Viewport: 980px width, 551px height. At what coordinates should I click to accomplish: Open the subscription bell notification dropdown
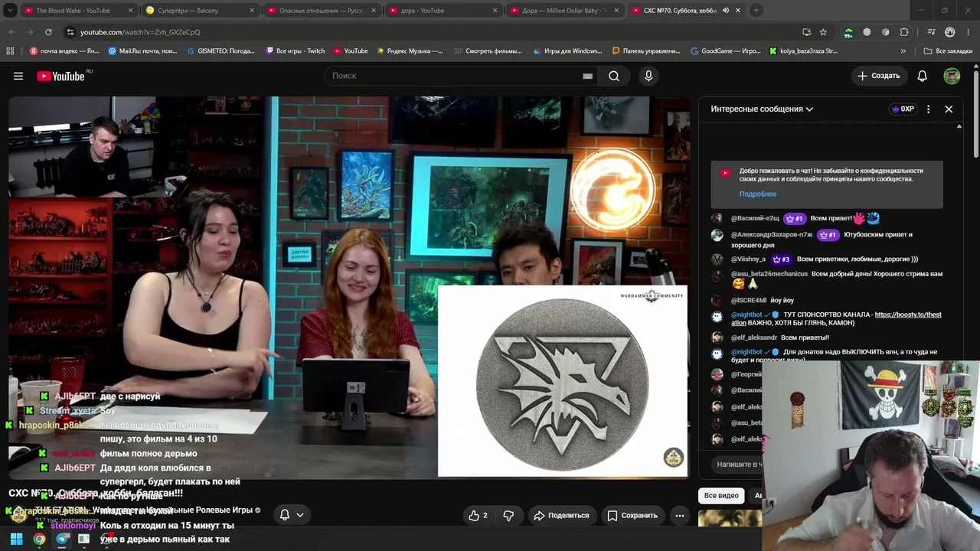click(292, 515)
